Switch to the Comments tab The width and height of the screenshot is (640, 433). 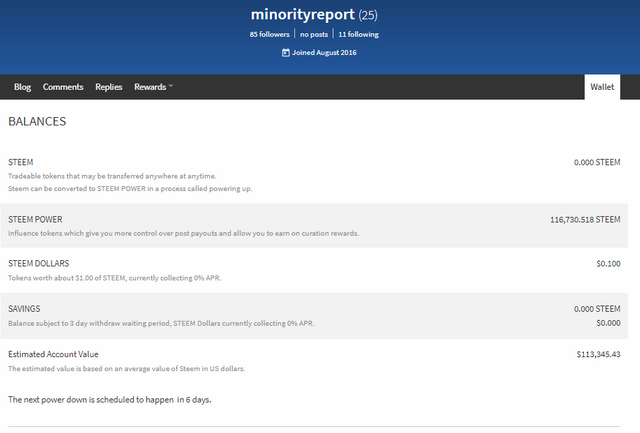click(63, 87)
